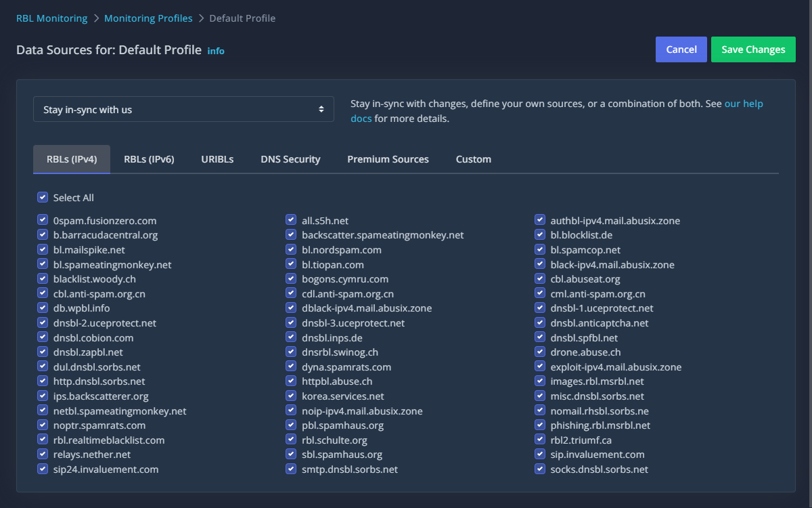812x508 pixels.
Task: Cancel editing the data sources
Action: pyautogui.click(x=681, y=49)
